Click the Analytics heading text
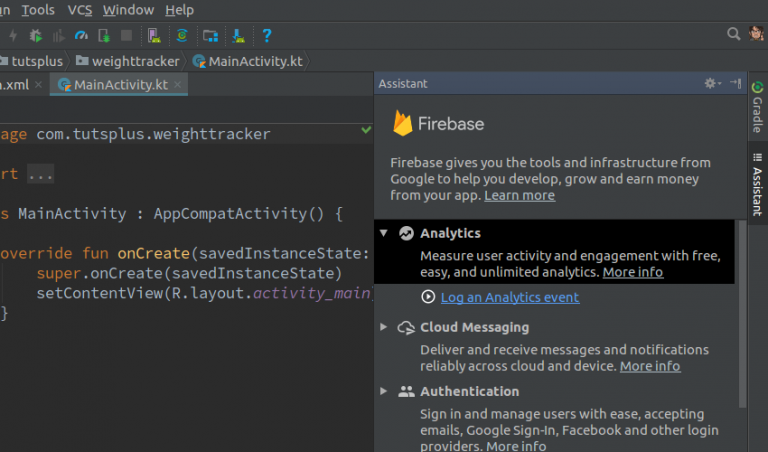Screen dimensions: 768x452 [450, 233]
